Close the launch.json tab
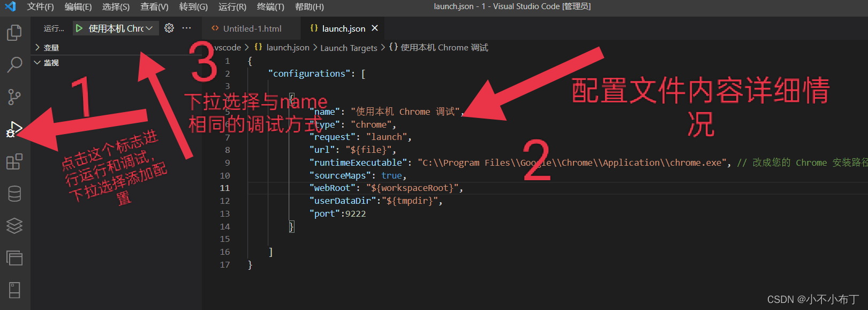This screenshot has height=310, width=868. click(x=375, y=28)
